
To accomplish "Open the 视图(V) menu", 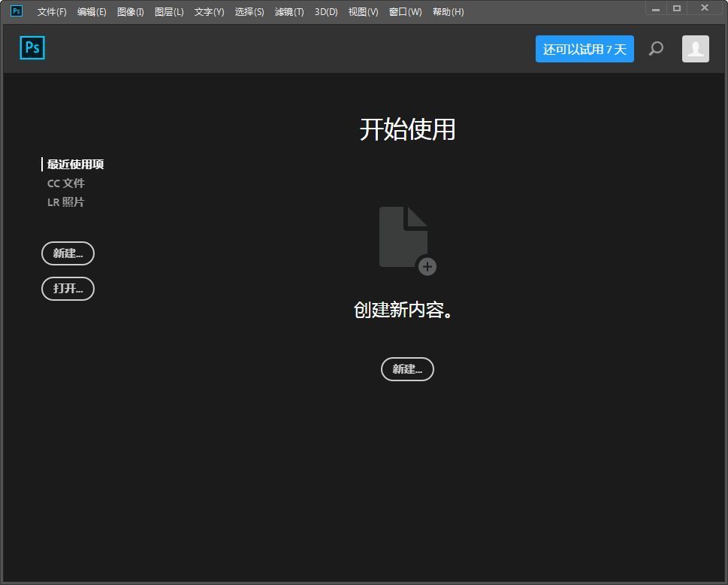I will point(363,12).
